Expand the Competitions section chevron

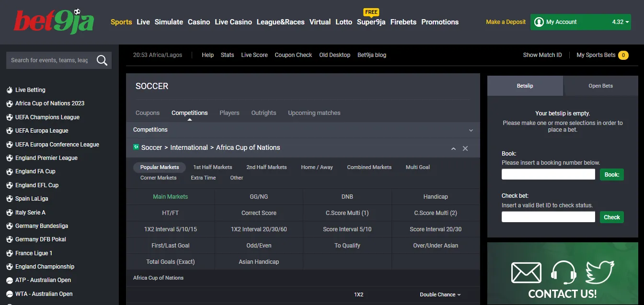471,130
